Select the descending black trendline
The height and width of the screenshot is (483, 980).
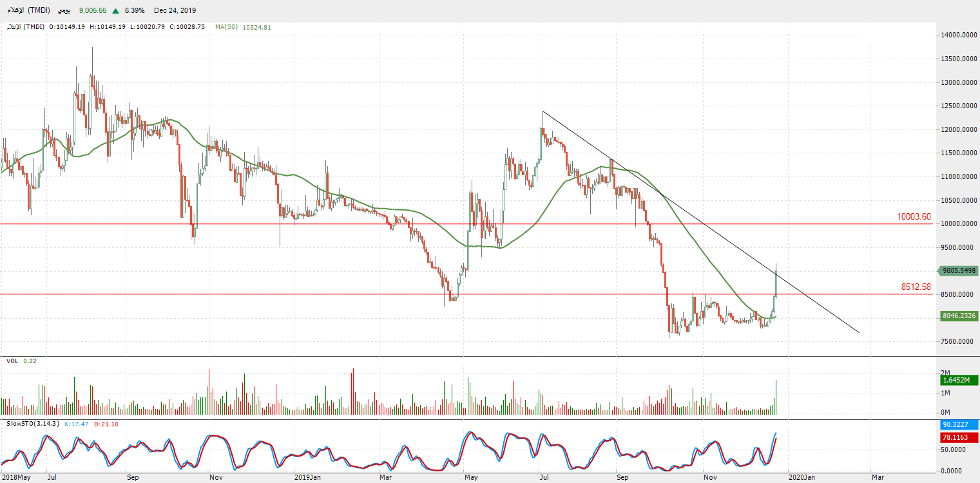click(700, 222)
